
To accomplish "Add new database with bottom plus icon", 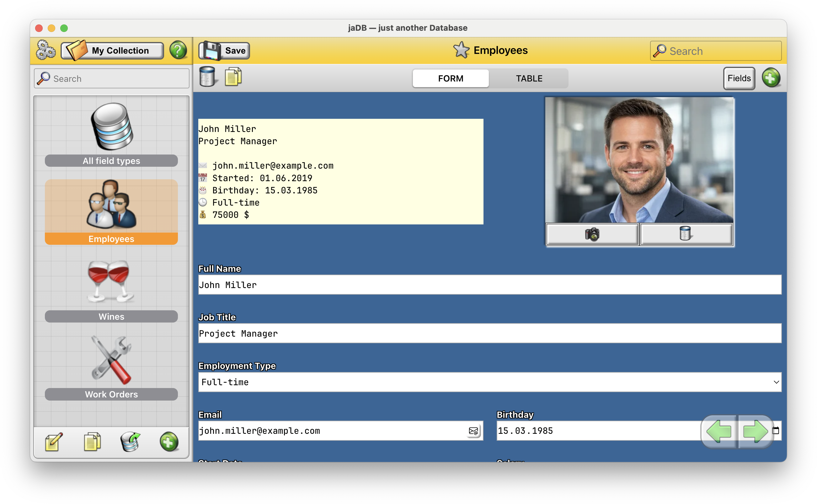I will point(169,442).
